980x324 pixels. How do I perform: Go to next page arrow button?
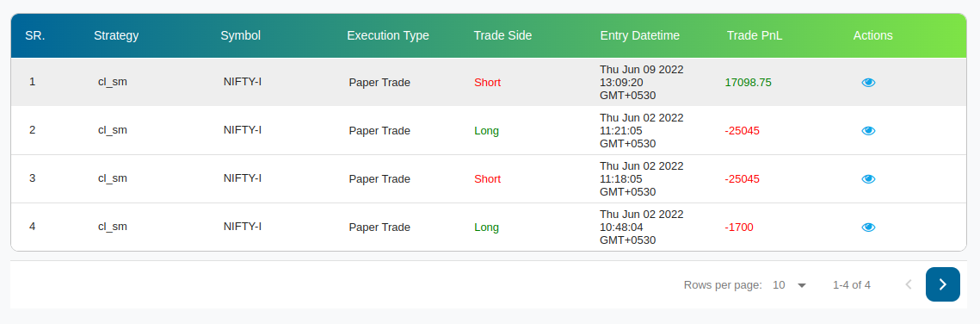click(x=942, y=284)
